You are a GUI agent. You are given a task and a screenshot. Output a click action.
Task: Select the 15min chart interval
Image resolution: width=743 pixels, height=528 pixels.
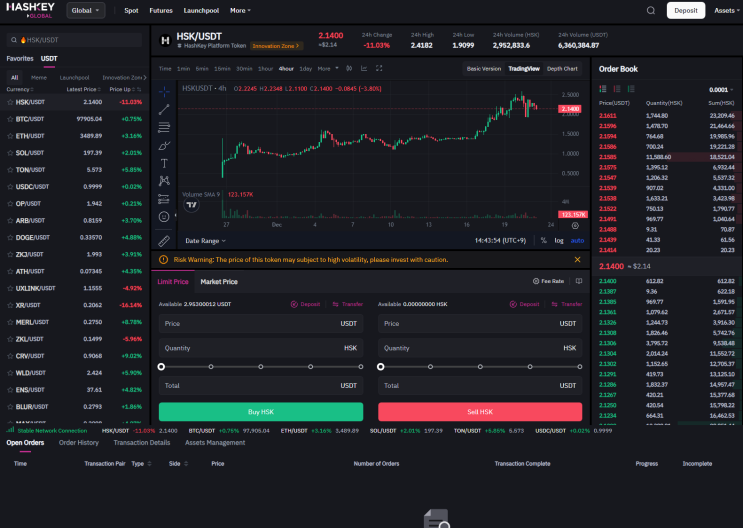pyautogui.click(x=222, y=69)
